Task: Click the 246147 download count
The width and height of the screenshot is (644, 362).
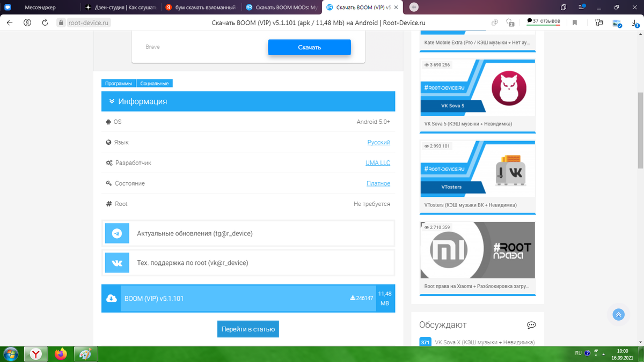Action: click(x=362, y=298)
